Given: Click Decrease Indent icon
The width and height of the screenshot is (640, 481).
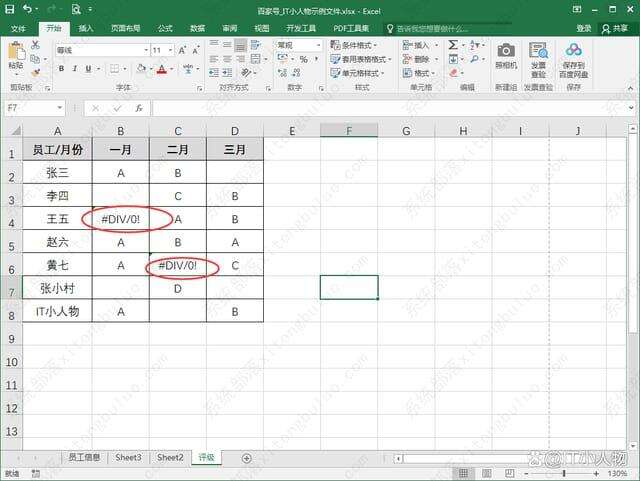Looking at the screenshot, I should [x=214, y=73].
